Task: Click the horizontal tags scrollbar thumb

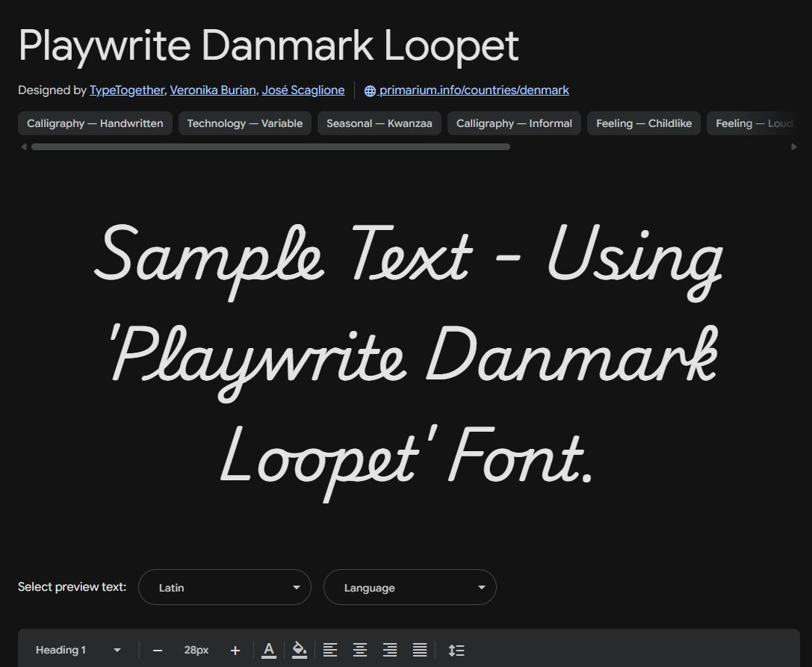Action: [271, 147]
